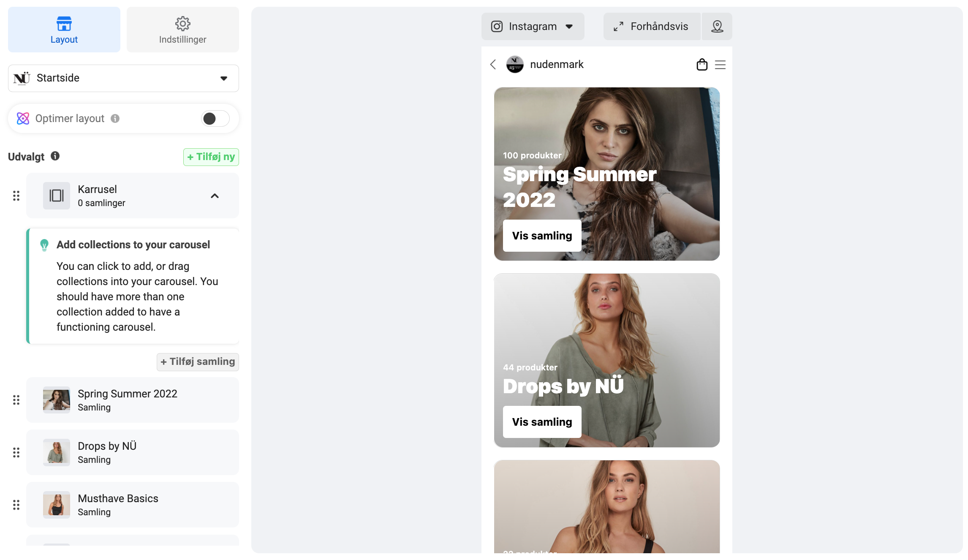Click the Drops by NÜ drag handle

point(16,452)
